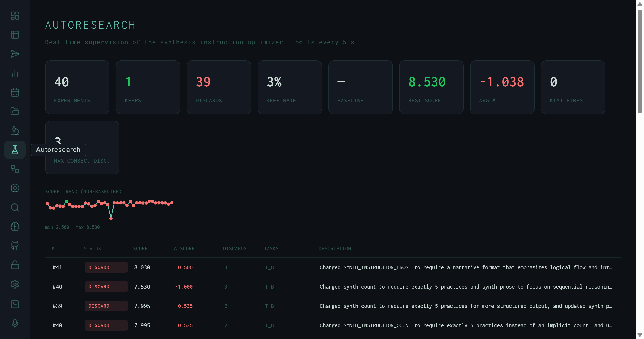Click the STATUS column header
The height and width of the screenshot is (339, 644).
pos(92,248)
